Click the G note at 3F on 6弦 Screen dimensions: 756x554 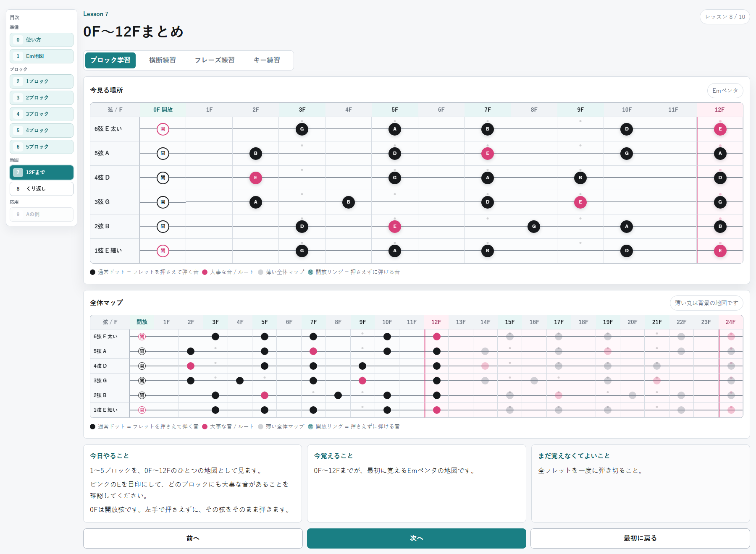point(302,129)
